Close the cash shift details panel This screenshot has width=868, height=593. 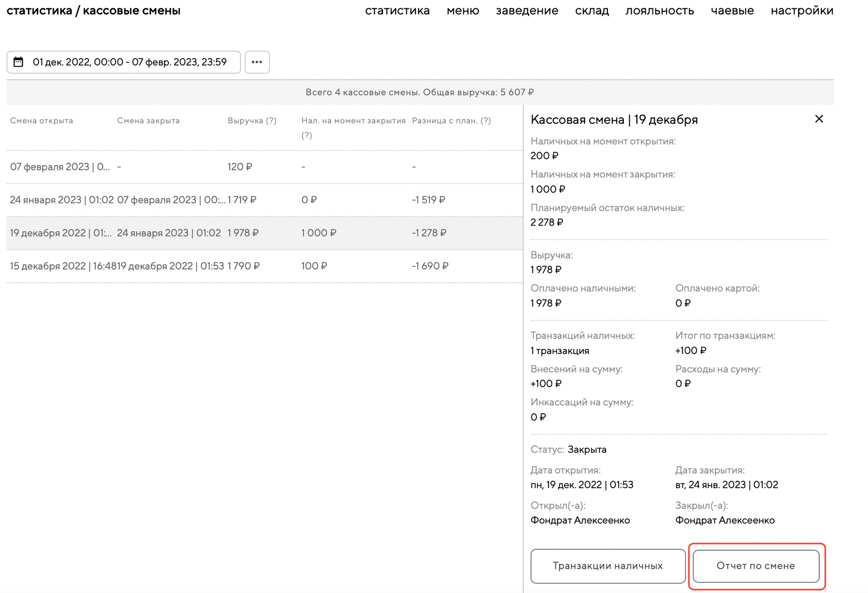(x=818, y=119)
